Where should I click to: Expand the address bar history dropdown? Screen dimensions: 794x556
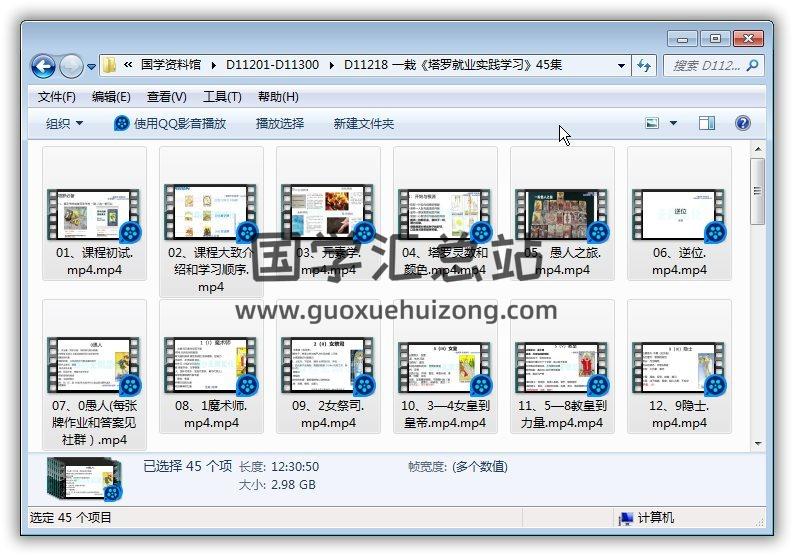click(x=621, y=66)
